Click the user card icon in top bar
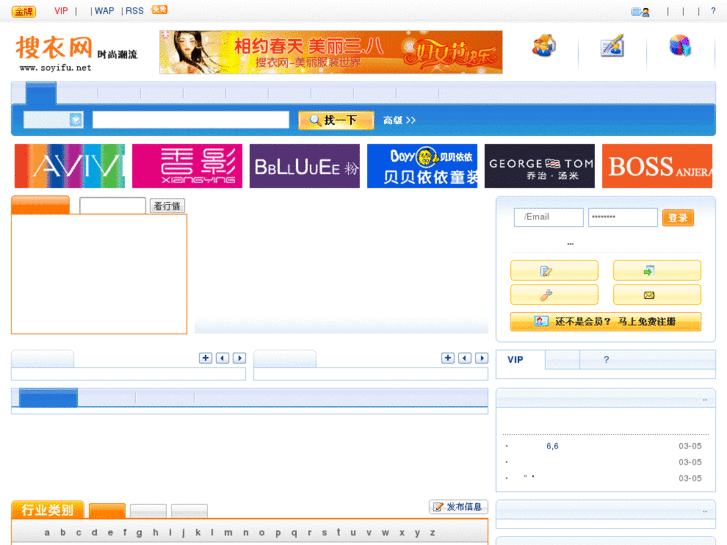This screenshot has width=727, height=545. (640, 12)
